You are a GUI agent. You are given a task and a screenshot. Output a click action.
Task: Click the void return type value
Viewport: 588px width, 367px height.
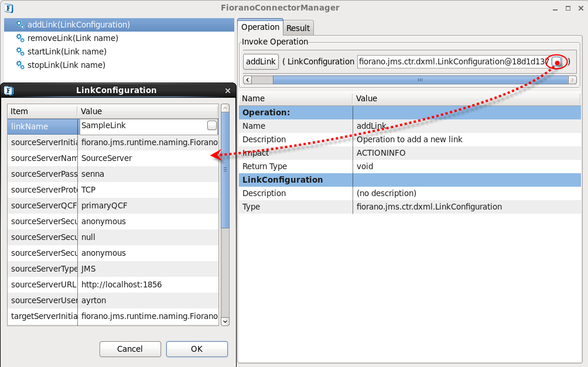pyautogui.click(x=365, y=166)
